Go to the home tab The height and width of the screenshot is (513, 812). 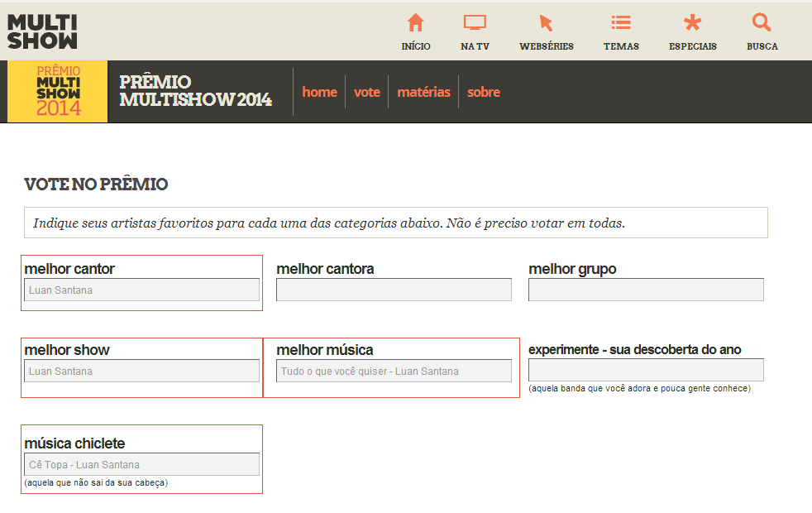(319, 92)
